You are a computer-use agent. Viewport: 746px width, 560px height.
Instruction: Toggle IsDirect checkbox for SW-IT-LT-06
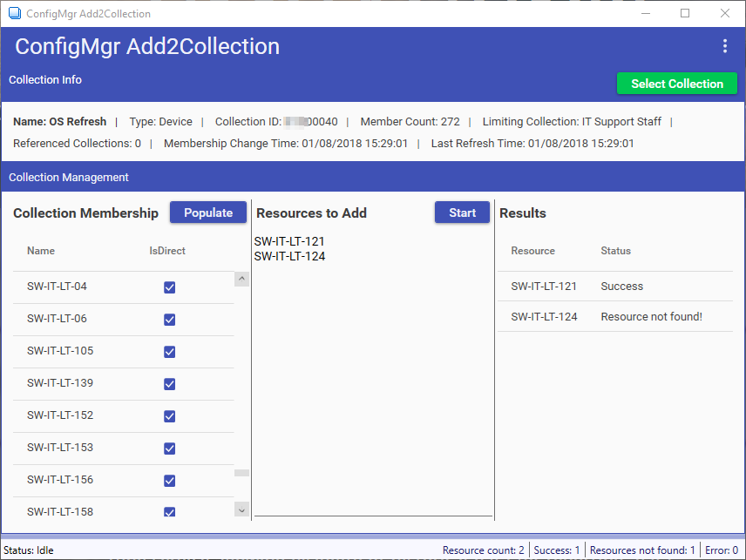click(169, 320)
